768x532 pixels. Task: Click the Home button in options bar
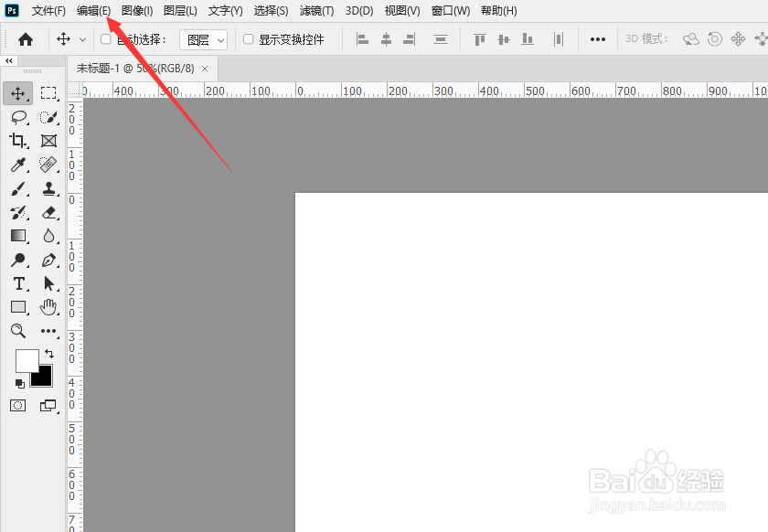pyautogui.click(x=26, y=39)
